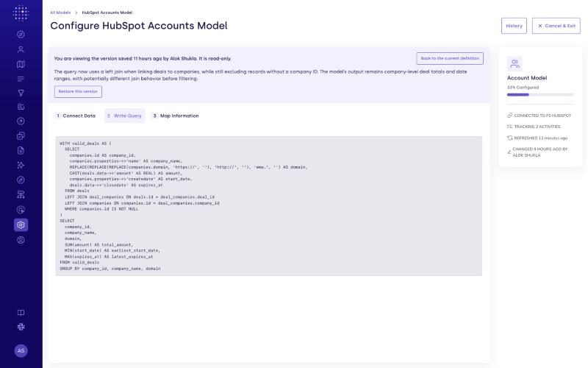Click Tracking 2 Activities text
The height and width of the screenshot is (368, 588).
pyautogui.click(x=537, y=127)
